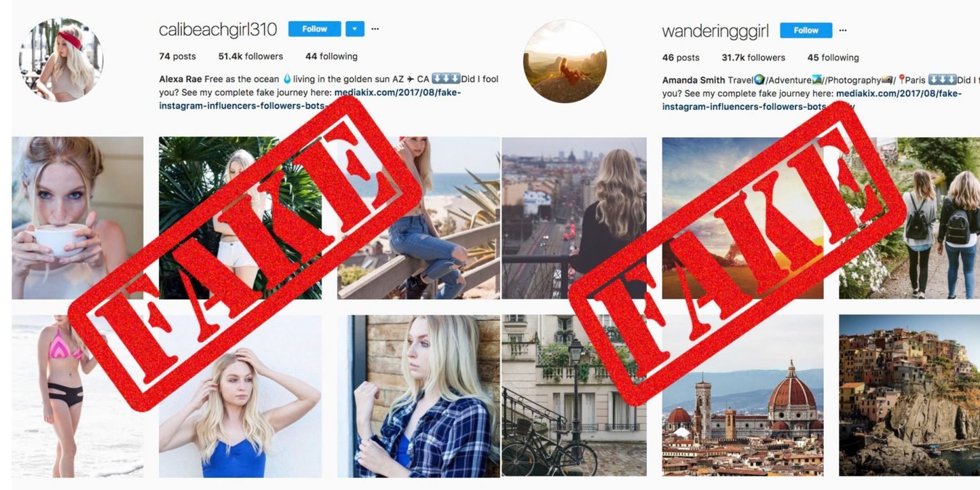Open the three-dot options menu for wanderingggirl
The image size is (980, 490).
tap(843, 30)
